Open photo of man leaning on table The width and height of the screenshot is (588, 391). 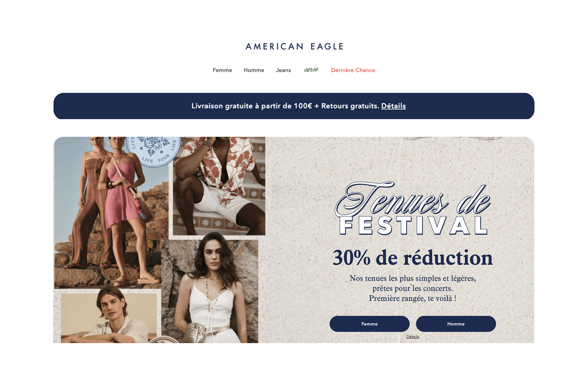point(109,317)
